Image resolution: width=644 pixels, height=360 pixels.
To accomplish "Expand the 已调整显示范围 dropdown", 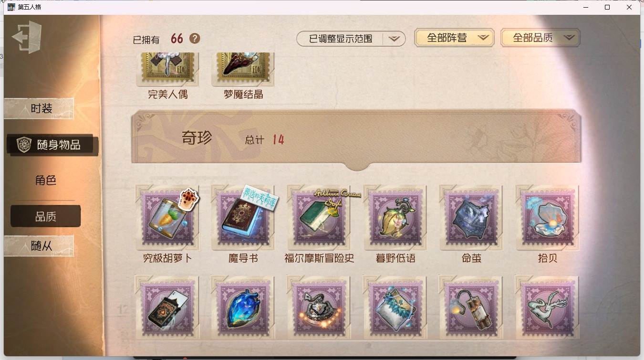I will pos(351,39).
